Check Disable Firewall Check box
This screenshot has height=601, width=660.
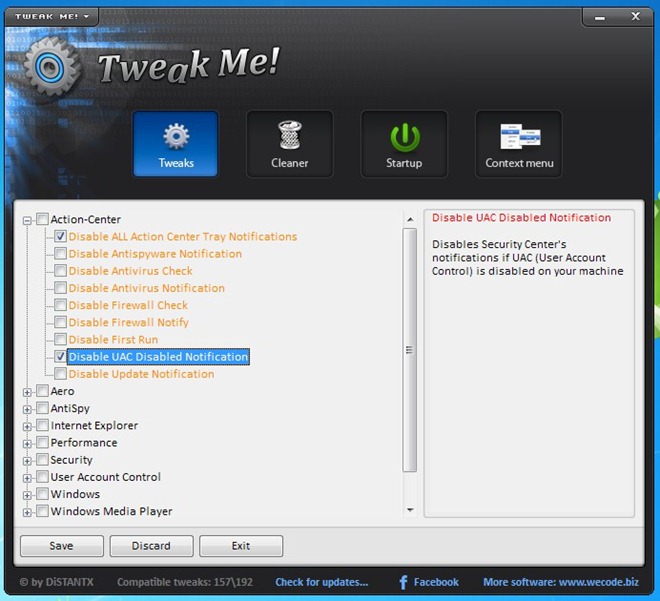pyautogui.click(x=60, y=305)
